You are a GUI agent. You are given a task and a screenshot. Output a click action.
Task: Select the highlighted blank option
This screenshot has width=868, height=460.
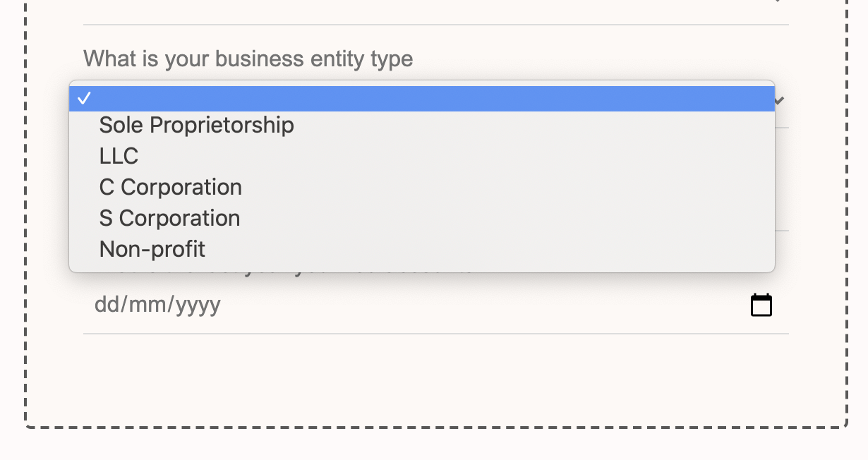pyautogui.click(x=422, y=99)
